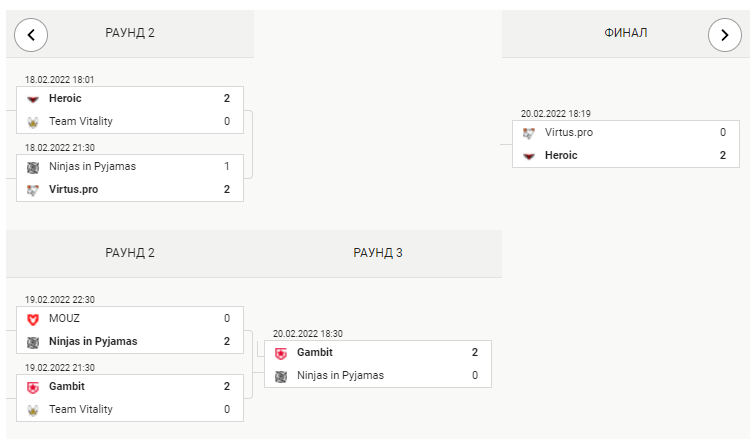Open Virtus.pro team in final match
This screenshot has height=439, width=756.
pyautogui.click(x=569, y=132)
